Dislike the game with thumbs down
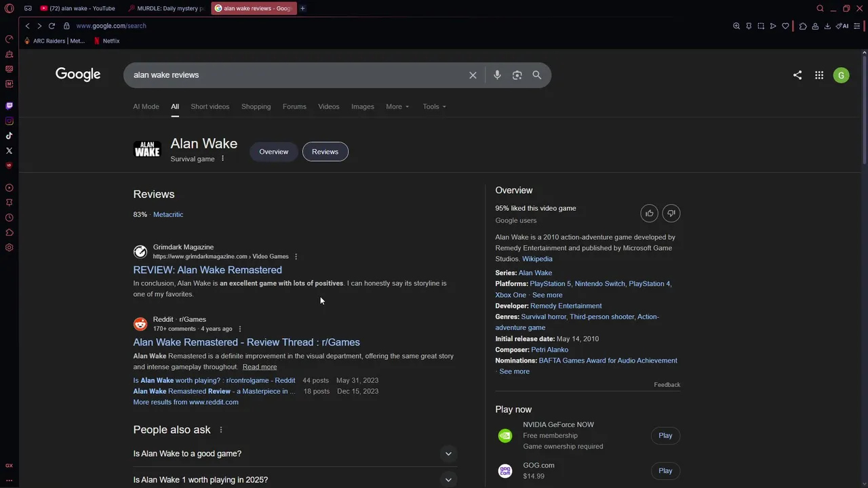868x488 pixels. (x=671, y=213)
